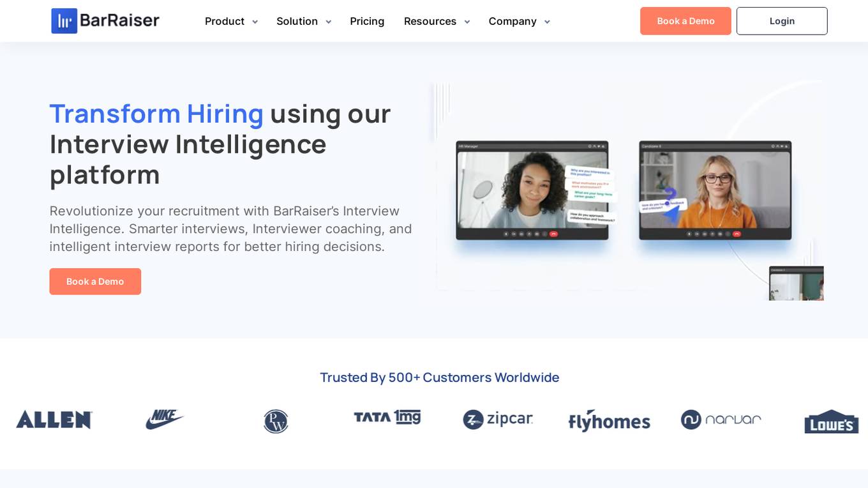
Task: Go to the Pricing page
Action: (x=367, y=21)
